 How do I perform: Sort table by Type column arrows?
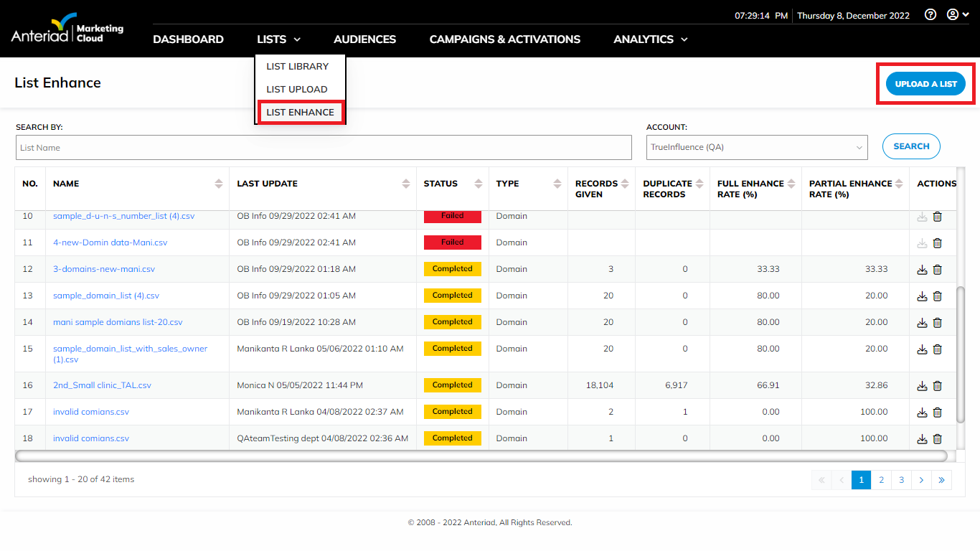click(x=557, y=184)
